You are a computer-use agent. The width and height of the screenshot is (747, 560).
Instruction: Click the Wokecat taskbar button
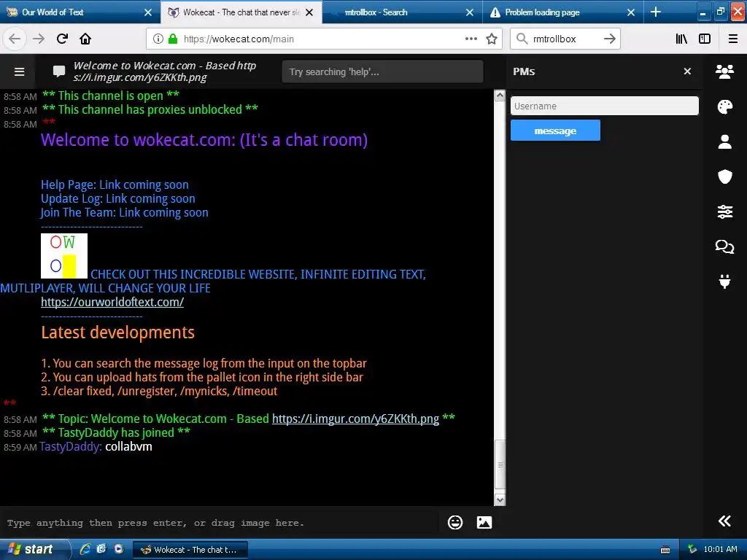click(x=190, y=550)
